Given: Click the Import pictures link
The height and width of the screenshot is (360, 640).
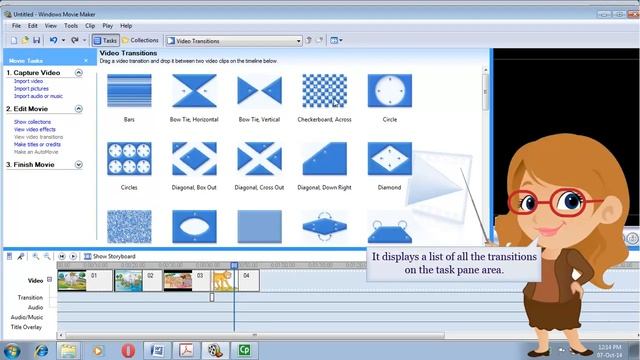Looking at the screenshot, I should (x=31, y=89).
